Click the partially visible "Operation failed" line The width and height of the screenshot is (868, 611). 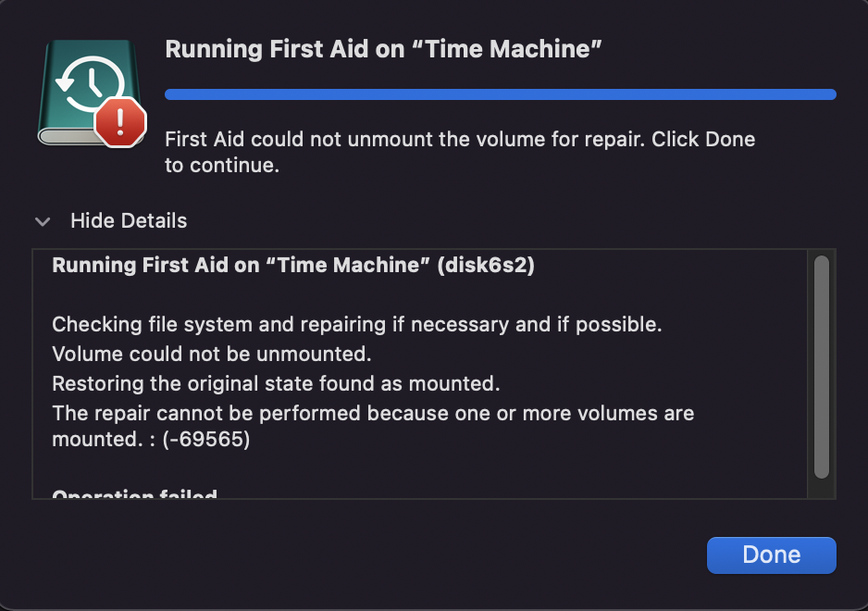point(134,495)
